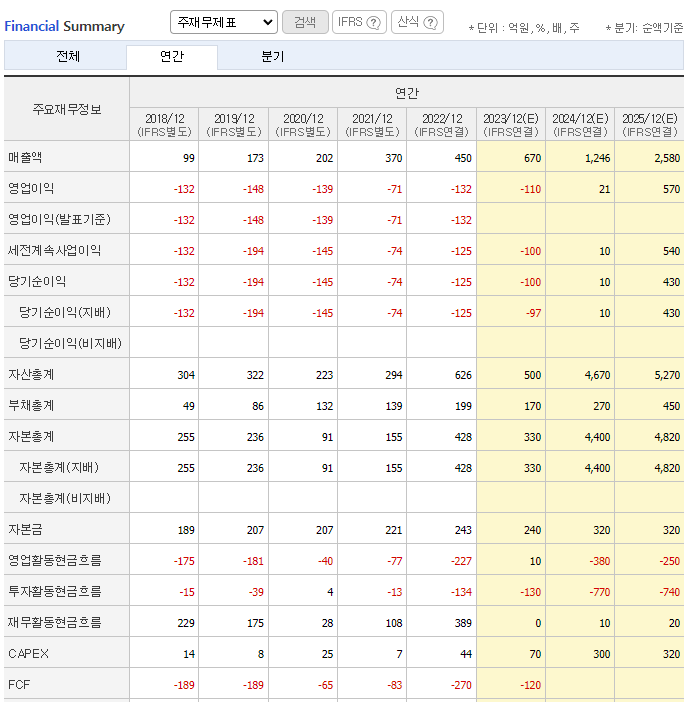696x702 pixels.
Task: Click the 2020/12 column header
Action: pos(303,124)
